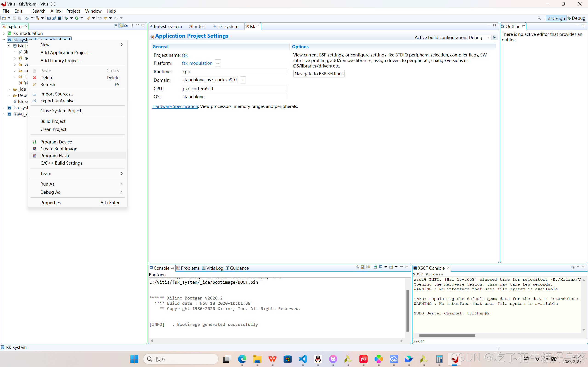The height and width of the screenshot is (367, 588).
Task: Click the fsk project name link
Action: tap(185, 55)
